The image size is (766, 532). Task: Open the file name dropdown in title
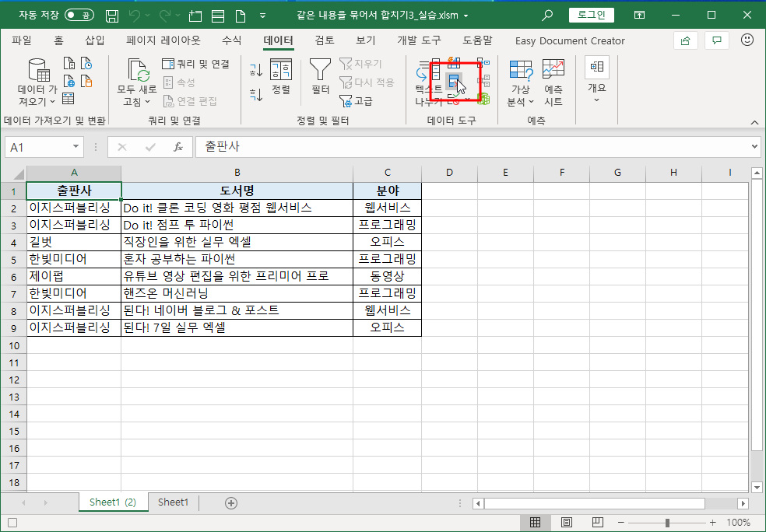pos(466,16)
